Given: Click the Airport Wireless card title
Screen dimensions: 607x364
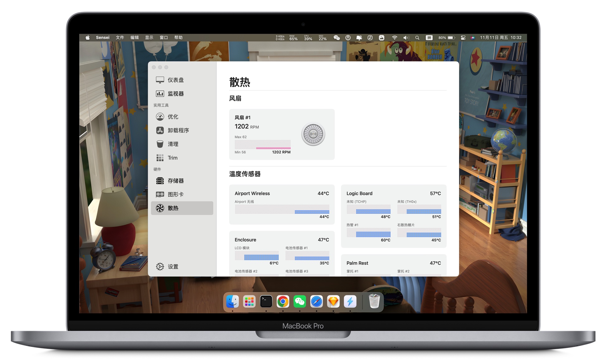Looking at the screenshot, I should click(252, 194).
